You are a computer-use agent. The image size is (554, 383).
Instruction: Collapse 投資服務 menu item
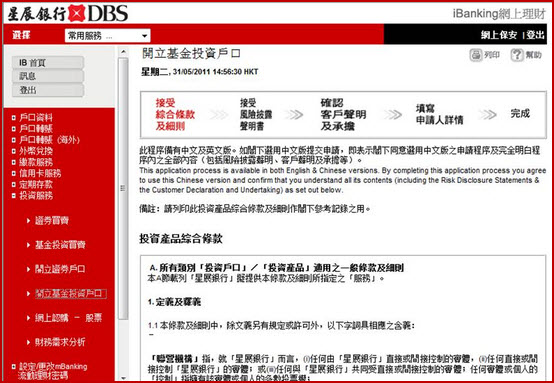click(36, 196)
